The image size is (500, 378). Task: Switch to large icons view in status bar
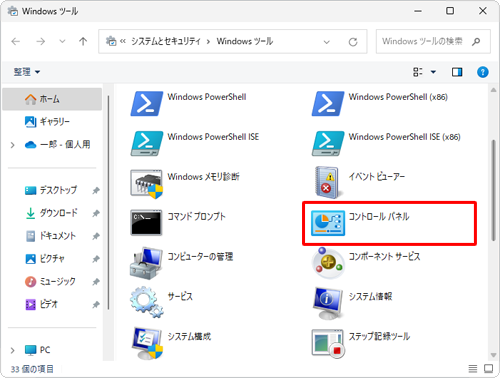[x=489, y=369]
